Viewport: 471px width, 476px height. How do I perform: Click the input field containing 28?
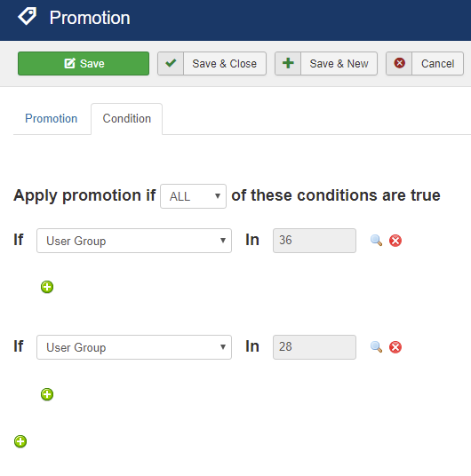click(x=315, y=347)
